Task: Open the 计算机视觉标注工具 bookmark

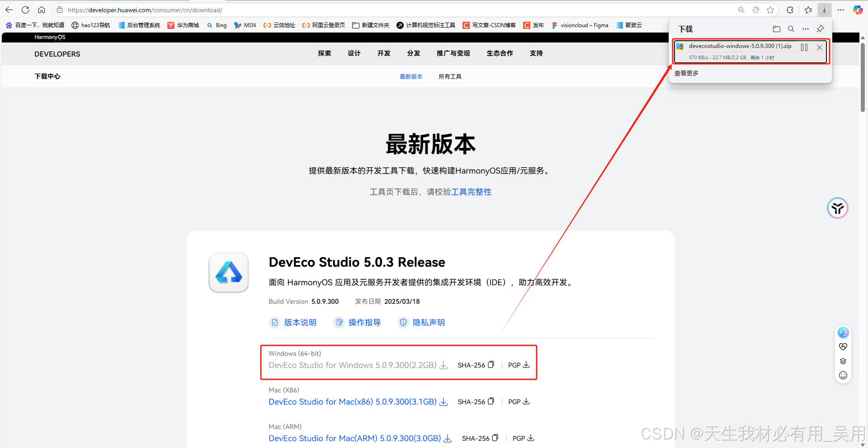Action: coord(426,25)
